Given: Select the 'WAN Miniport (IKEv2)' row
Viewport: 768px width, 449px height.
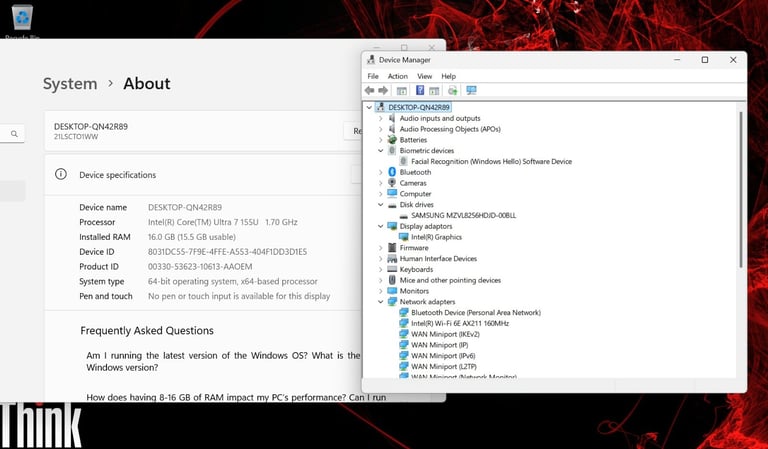Looking at the screenshot, I should 439,334.
